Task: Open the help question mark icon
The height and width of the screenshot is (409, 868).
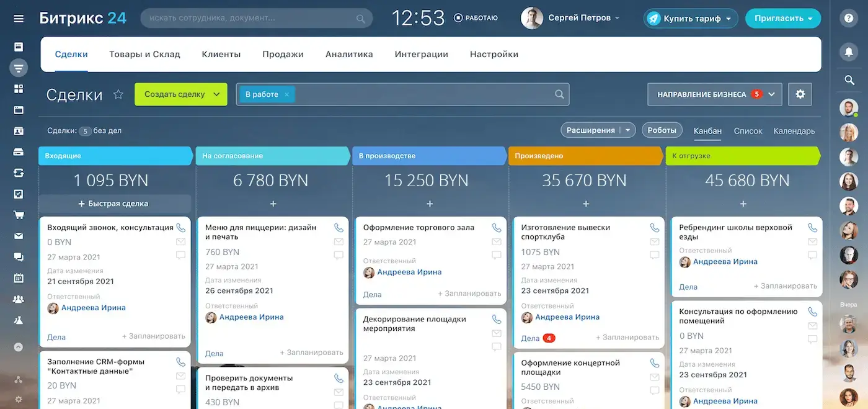Action: tap(849, 19)
